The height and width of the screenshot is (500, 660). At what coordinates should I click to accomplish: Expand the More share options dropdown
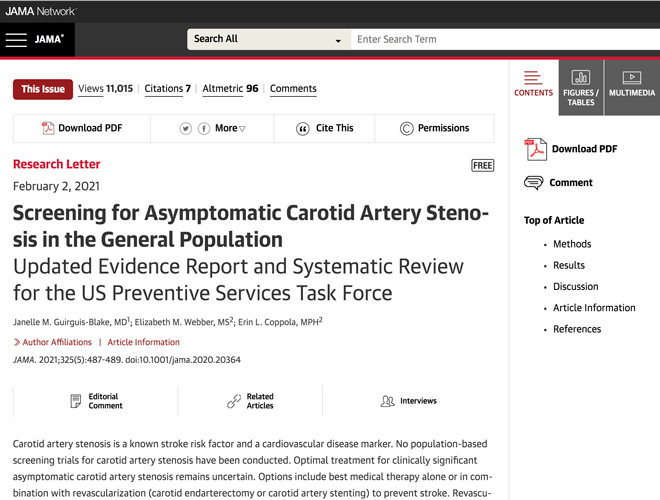click(230, 128)
